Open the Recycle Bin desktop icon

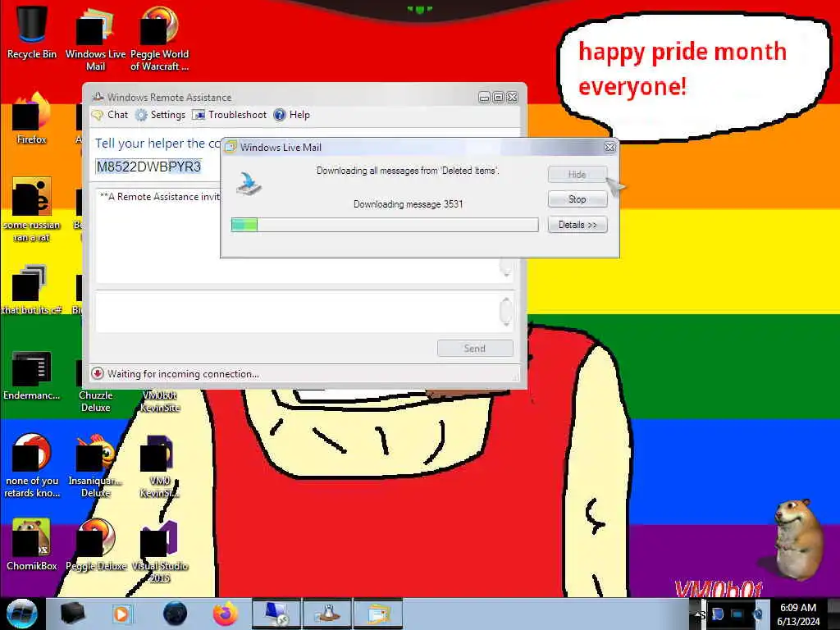click(x=32, y=32)
